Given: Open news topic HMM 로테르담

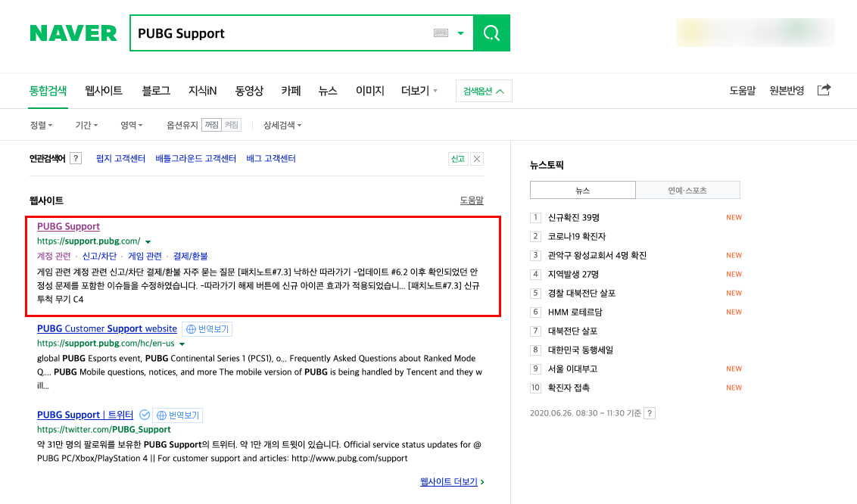Looking at the screenshot, I should [575, 313].
